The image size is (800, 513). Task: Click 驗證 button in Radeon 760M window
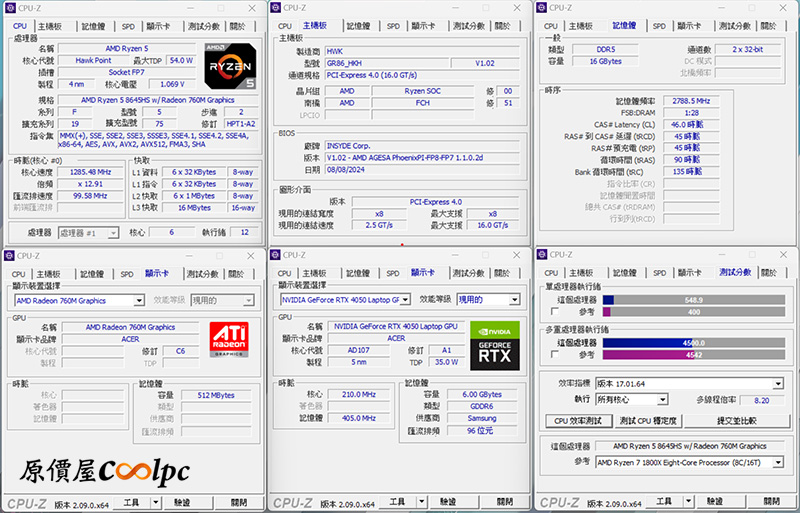tap(182, 503)
